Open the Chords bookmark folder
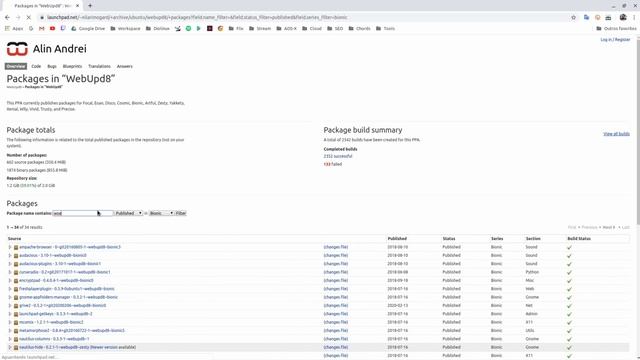 tap(360, 29)
